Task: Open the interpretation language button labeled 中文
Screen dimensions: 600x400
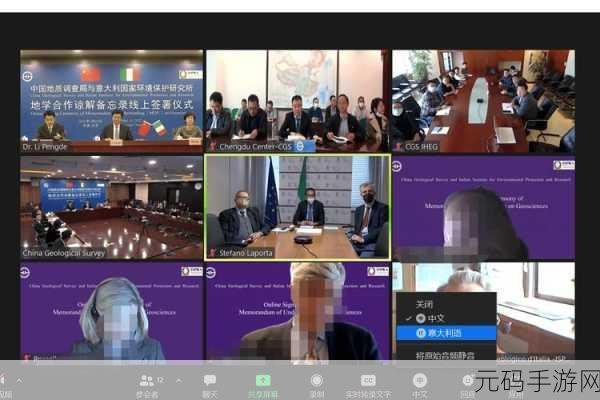Action: tap(420, 385)
